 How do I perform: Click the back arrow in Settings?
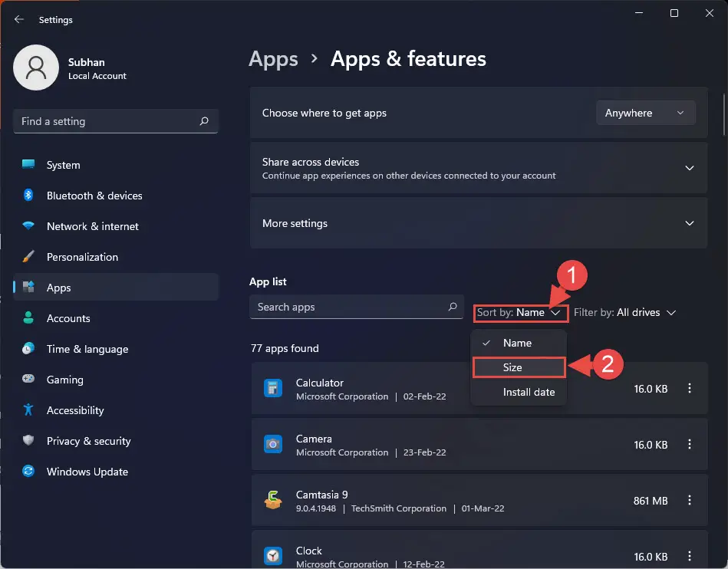click(19, 19)
